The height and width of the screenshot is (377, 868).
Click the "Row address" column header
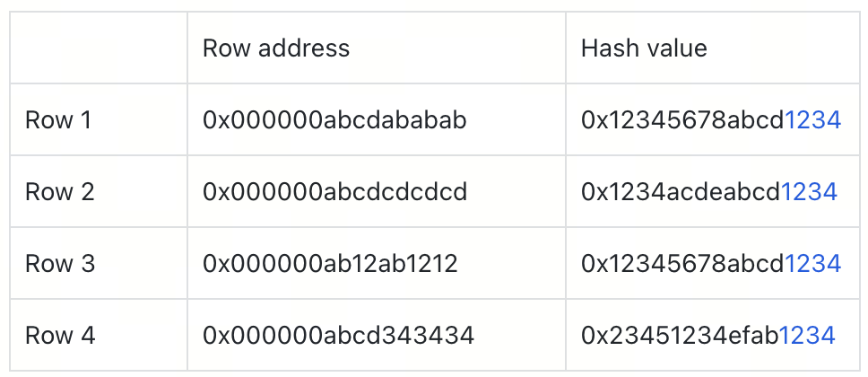coord(276,48)
